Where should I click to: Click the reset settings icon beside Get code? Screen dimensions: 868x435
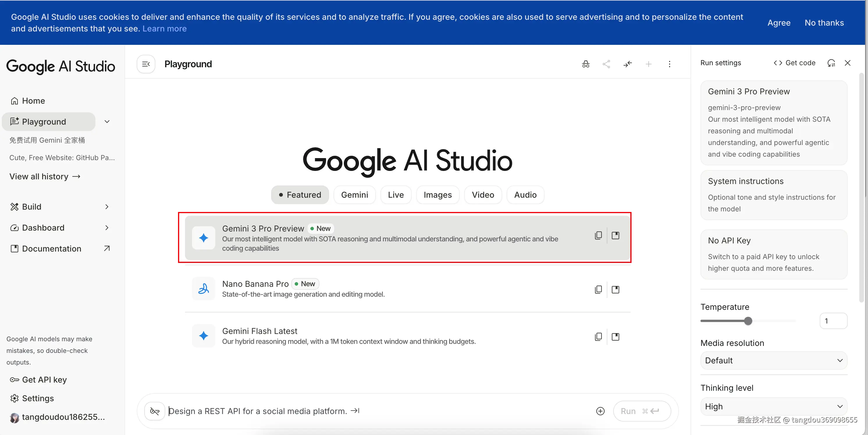coord(831,63)
